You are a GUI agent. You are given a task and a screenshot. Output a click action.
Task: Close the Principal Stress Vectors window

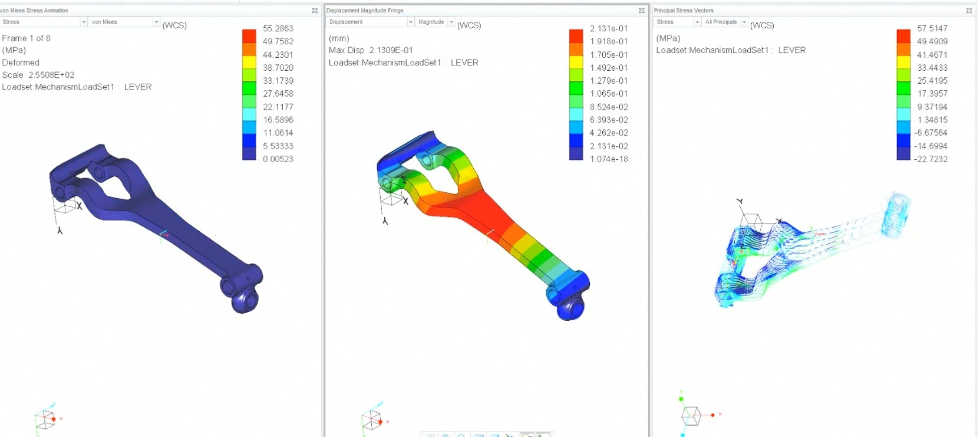click(969, 11)
